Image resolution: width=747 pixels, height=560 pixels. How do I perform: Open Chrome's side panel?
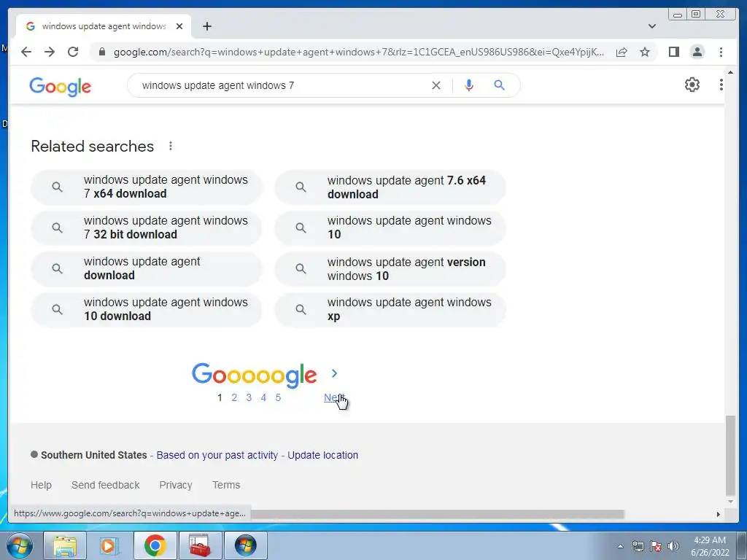673,52
